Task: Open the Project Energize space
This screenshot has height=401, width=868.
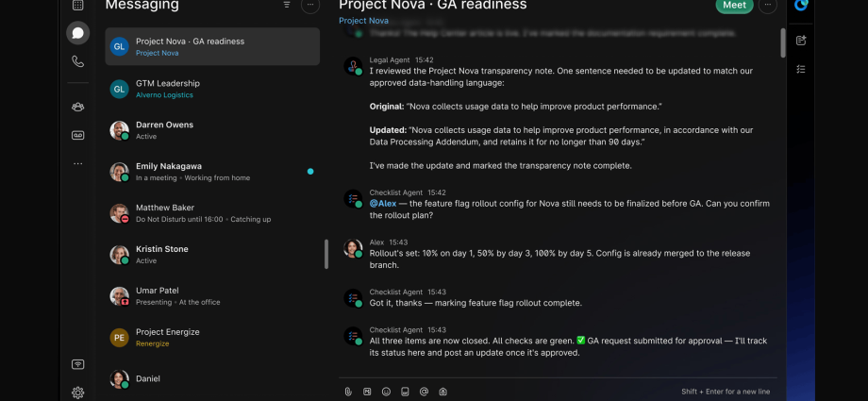Action: click(x=212, y=337)
